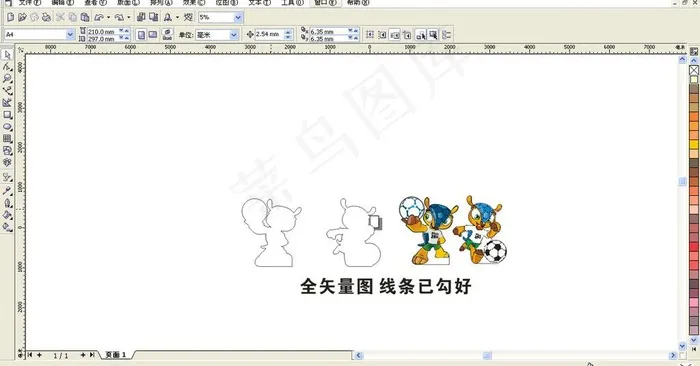Expand the color palette flyout arrow
700x366 pixels.
tap(694, 349)
